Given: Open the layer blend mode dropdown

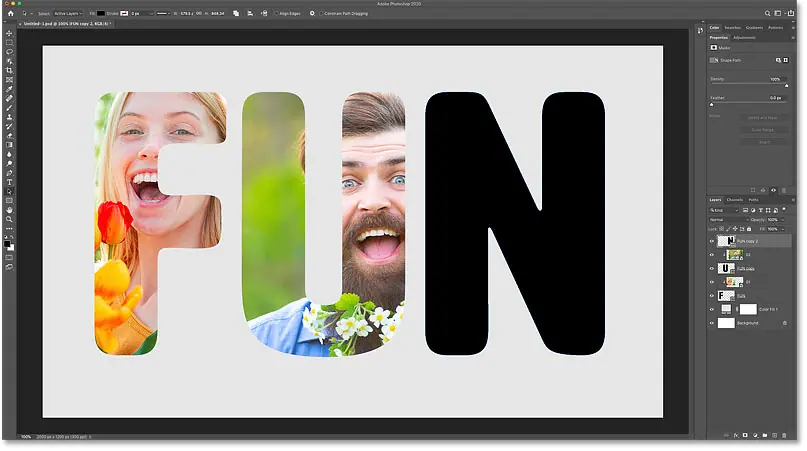Looking at the screenshot, I should point(729,220).
